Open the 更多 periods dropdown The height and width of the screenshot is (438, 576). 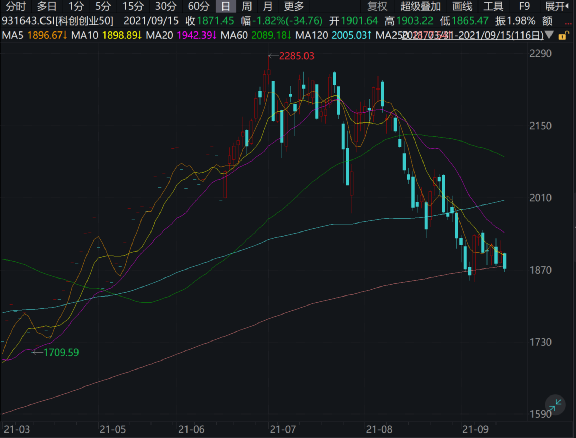click(x=294, y=6)
